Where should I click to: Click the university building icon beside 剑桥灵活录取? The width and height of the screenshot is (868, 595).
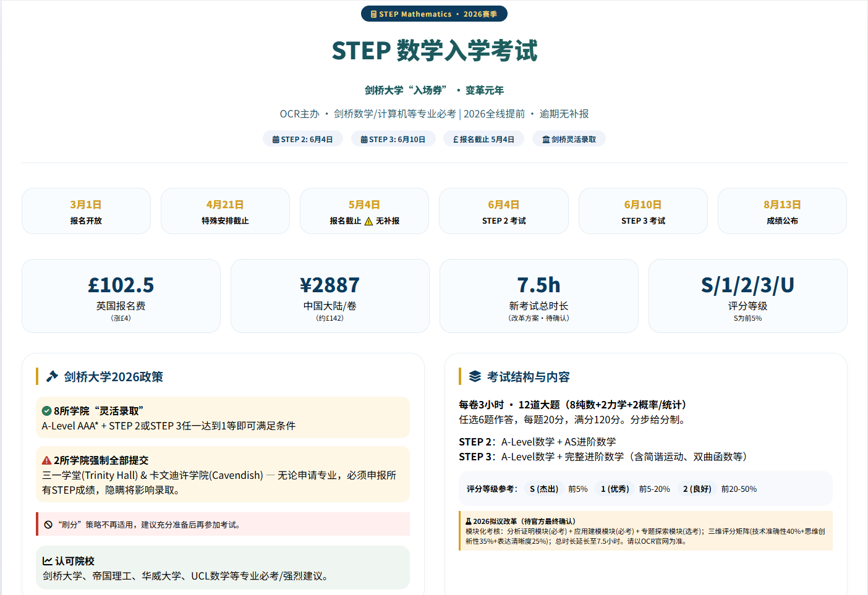tap(546, 140)
